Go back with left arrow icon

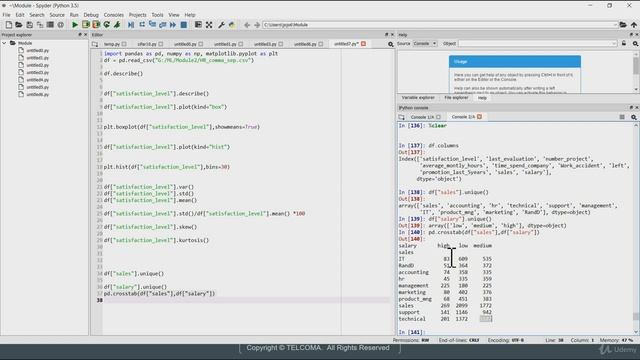247,25
